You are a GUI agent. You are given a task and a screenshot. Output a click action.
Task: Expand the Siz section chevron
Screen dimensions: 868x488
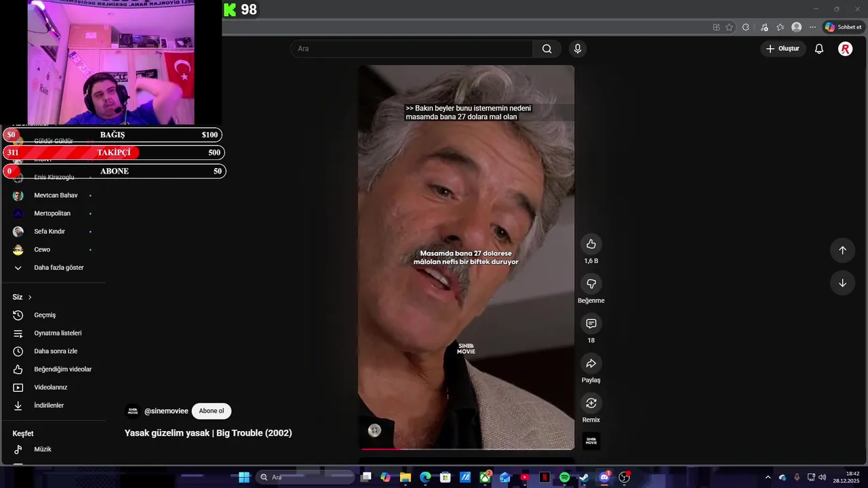coord(30,298)
